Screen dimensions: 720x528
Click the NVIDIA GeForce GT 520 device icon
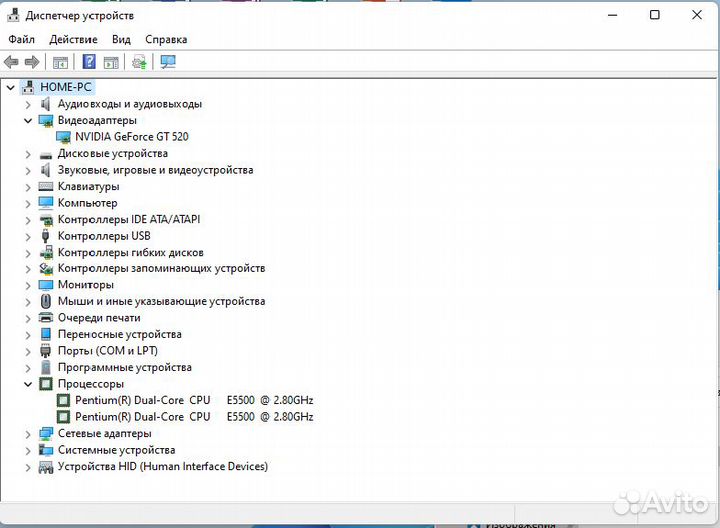coord(63,137)
